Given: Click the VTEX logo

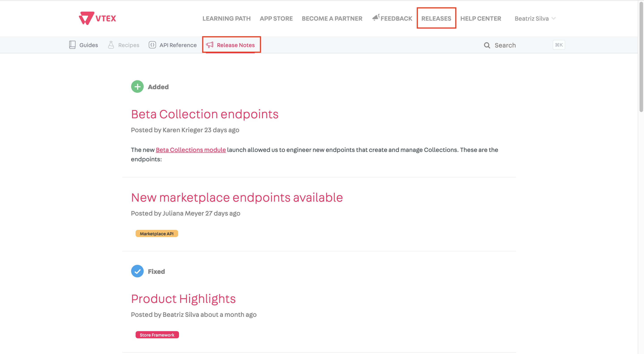Looking at the screenshot, I should point(97,18).
